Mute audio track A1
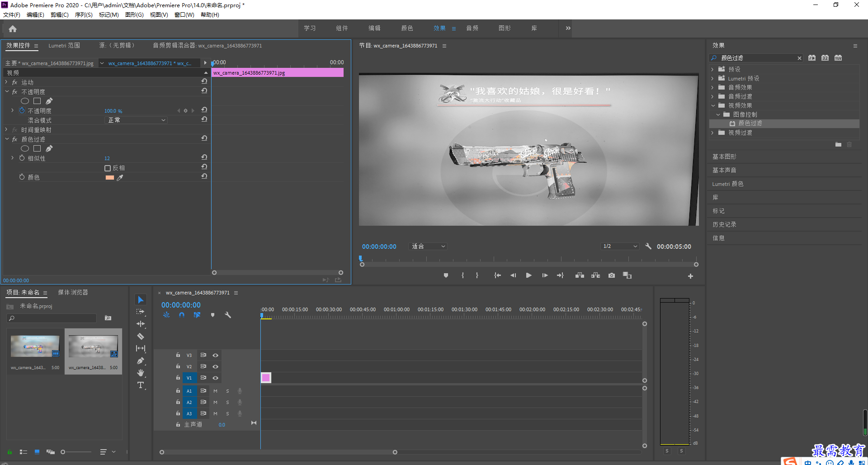This screenshot has width=868, height=465. (x=215, y=391)
